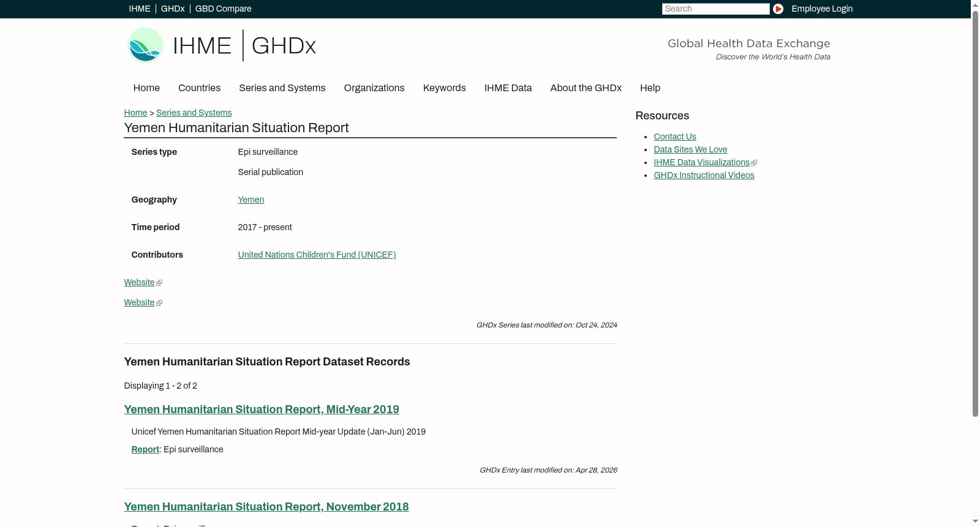Viewport: 980px width, 527px height.
Task: Click the Report link under Mid-Year 2019
Action: click(145, 449)
